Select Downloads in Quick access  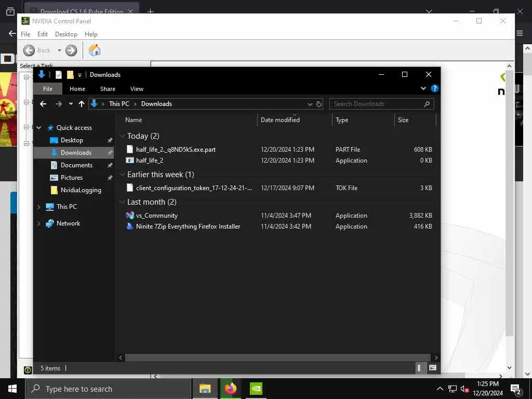pyautogui.click(x=76, y=153)
